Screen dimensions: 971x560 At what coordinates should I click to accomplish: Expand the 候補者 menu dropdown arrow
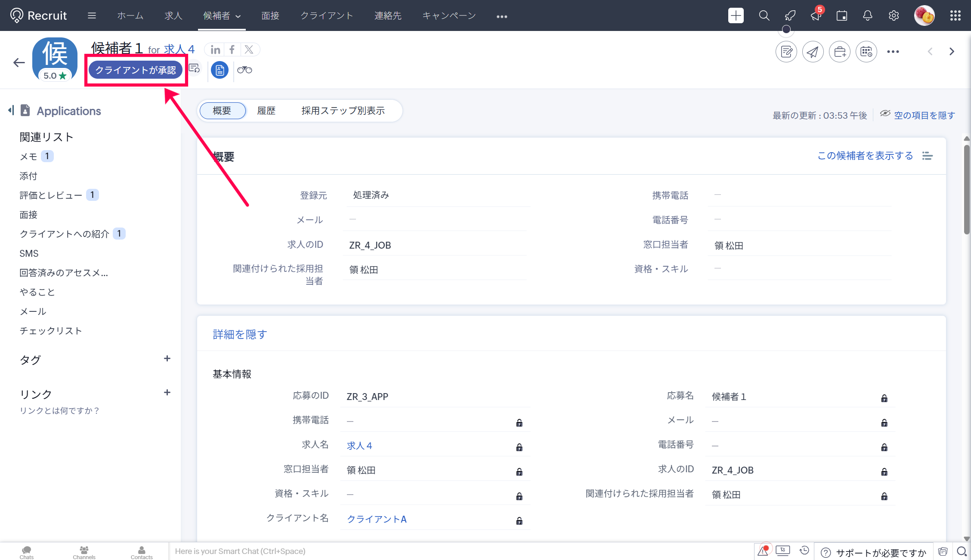[238, 16]
